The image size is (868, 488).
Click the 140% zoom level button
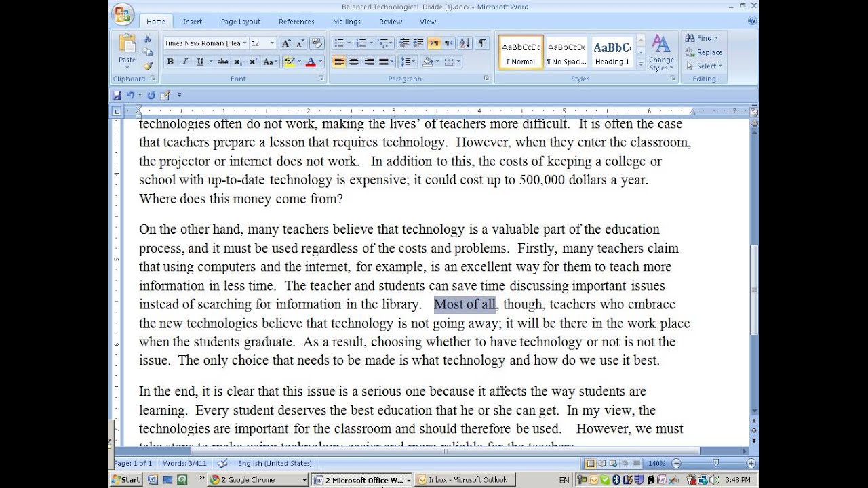pos(656,463)
